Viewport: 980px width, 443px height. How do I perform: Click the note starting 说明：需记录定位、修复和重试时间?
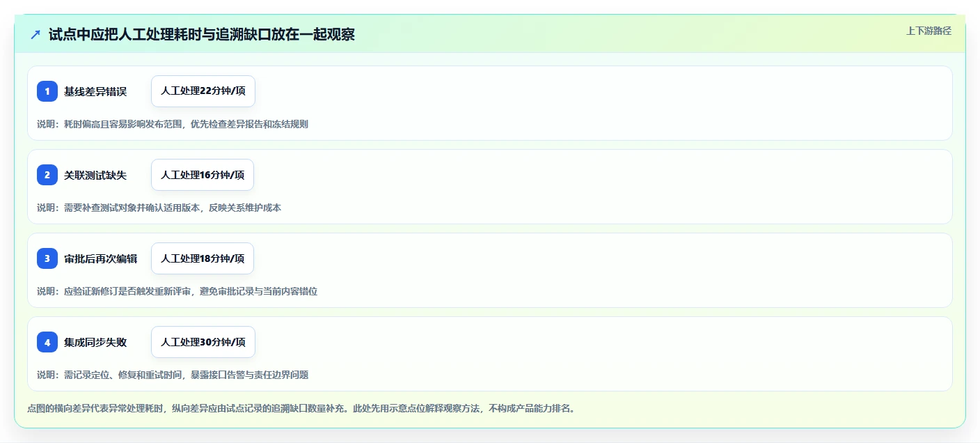(173, 375)
